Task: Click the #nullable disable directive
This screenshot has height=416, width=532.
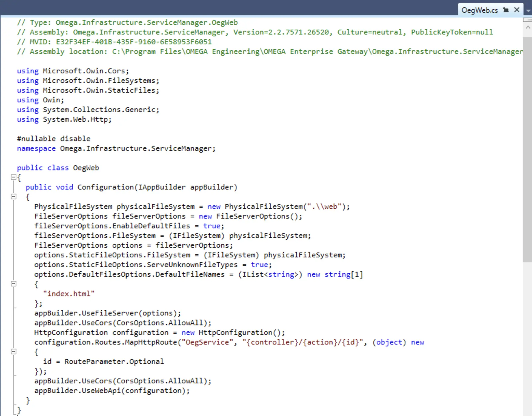Action: click(54, 139)
